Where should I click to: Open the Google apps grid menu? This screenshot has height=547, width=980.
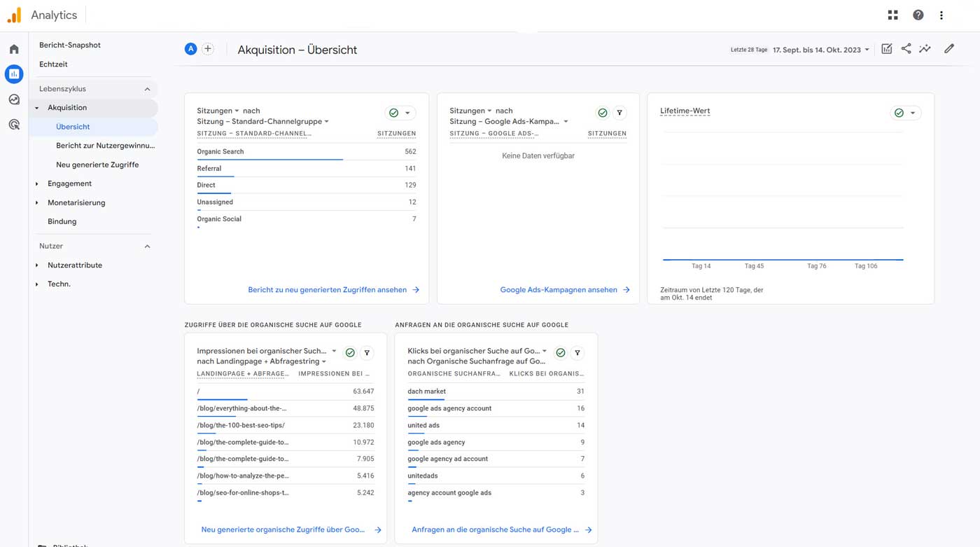coord(892,15)
